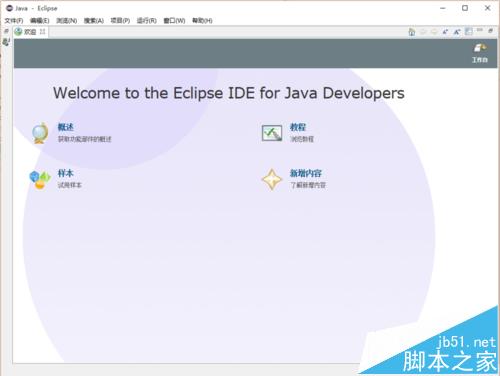Click the 获取功能部件的概述 description text
Image resolution: width=500 pixels, height=376 pixels.
[85, 139]
